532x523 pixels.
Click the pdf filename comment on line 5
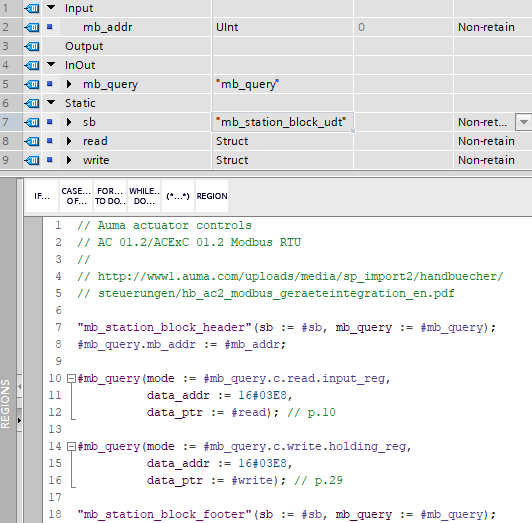coord(266,294)
